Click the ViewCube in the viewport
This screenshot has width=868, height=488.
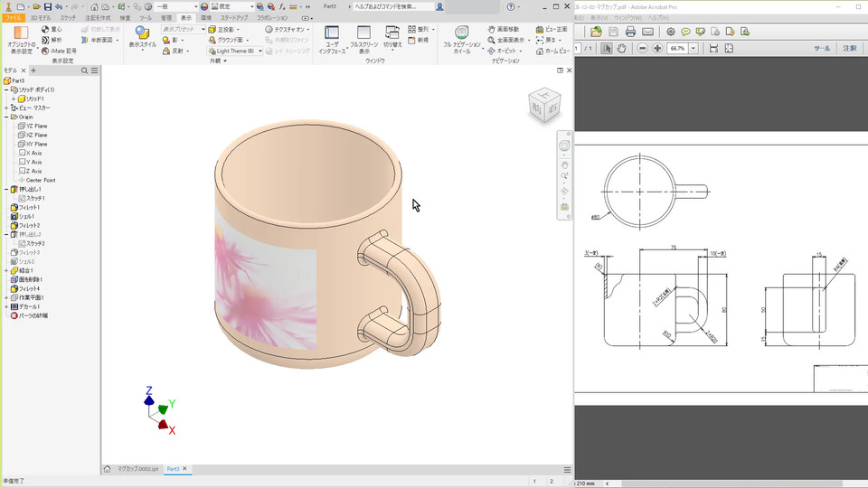coord(543,105)
